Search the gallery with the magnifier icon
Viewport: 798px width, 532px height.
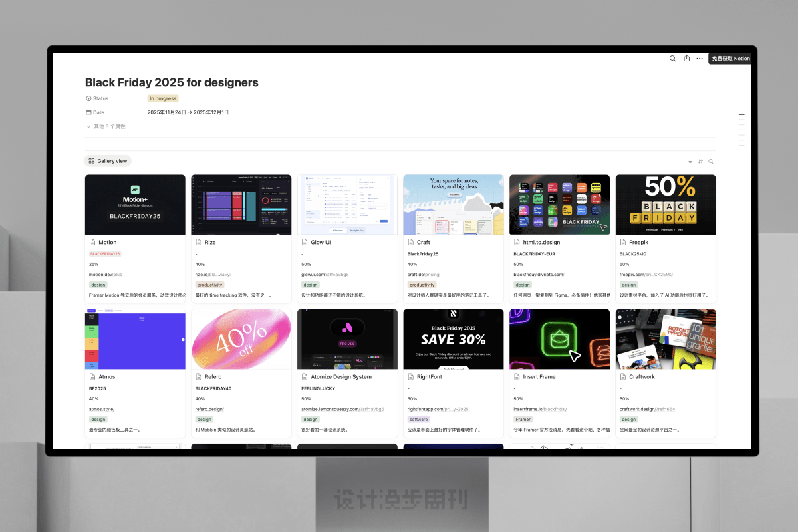[711, 161]
